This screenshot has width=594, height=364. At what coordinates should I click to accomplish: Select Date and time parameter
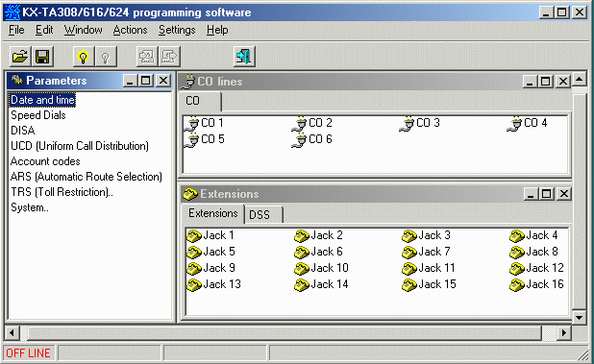pyautogui.click(x=42, y=100)
